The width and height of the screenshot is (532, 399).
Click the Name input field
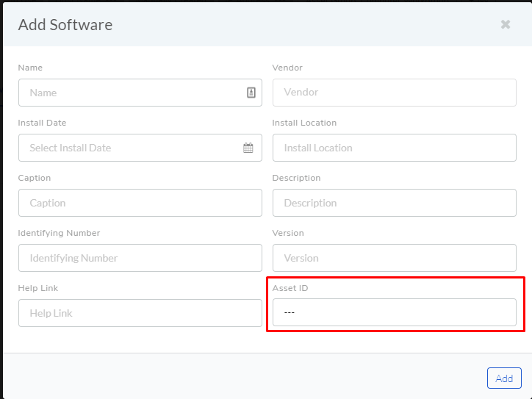140,93
